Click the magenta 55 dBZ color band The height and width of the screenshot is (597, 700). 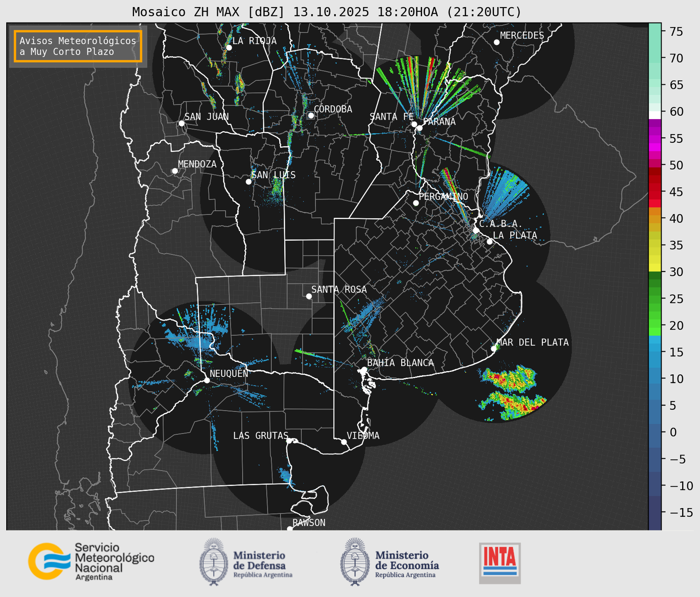click(655, 139)
